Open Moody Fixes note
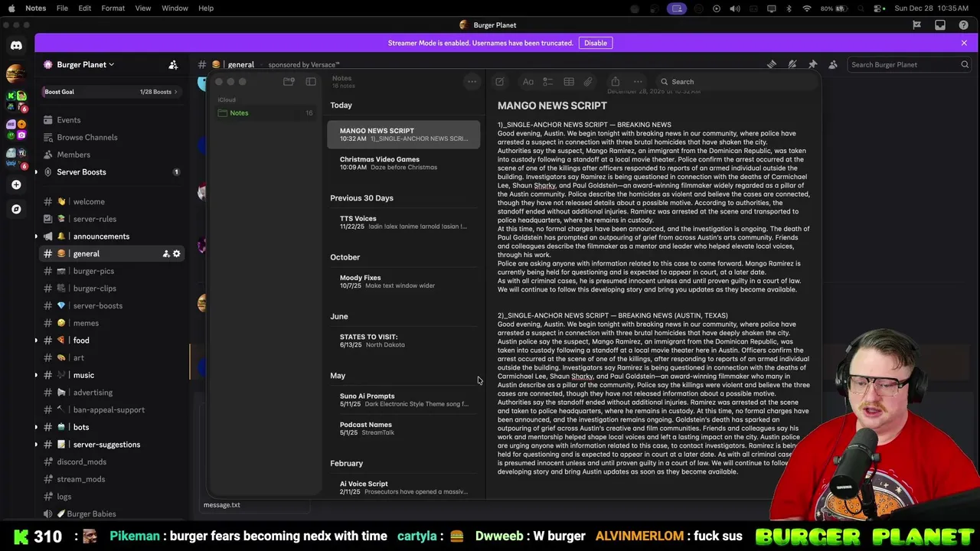Image resolution: width=980 pixels, height=551 pixels. [x=403, y=282]
